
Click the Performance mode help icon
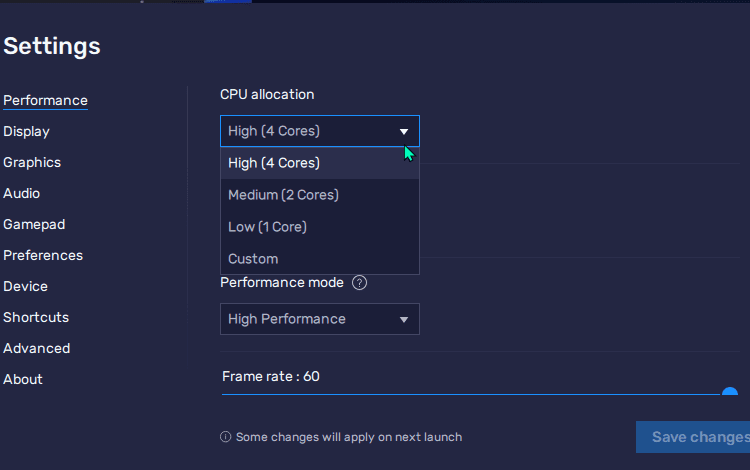359,283
